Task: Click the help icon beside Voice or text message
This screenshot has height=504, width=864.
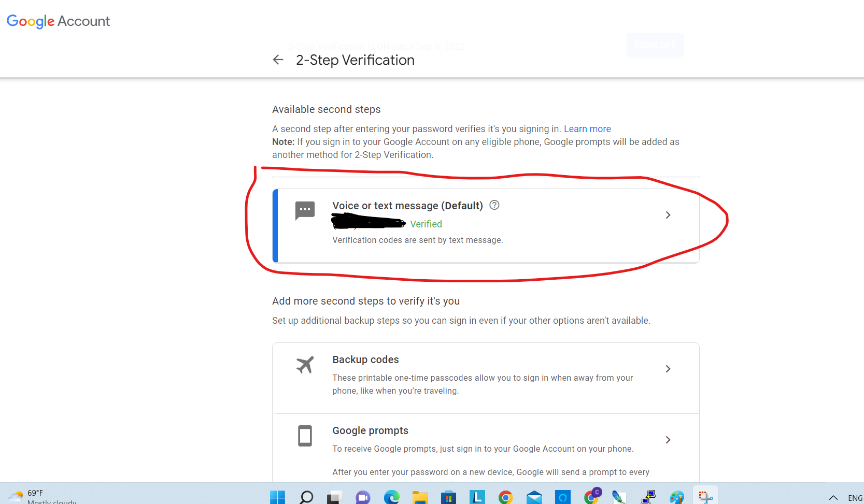Action: coord(494,205)
